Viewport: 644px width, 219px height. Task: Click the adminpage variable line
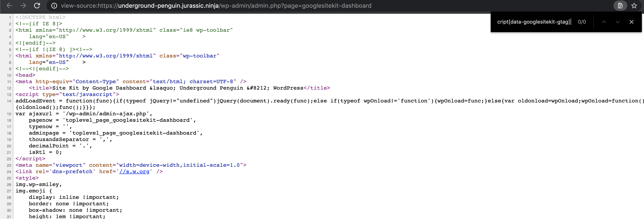[x=115, y=133]
